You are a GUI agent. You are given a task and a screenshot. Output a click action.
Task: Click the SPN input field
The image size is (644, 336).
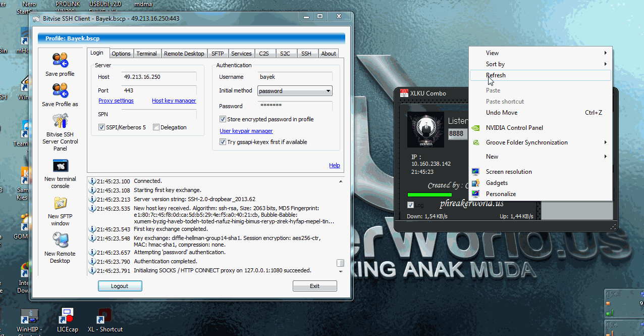click(159, 115)
